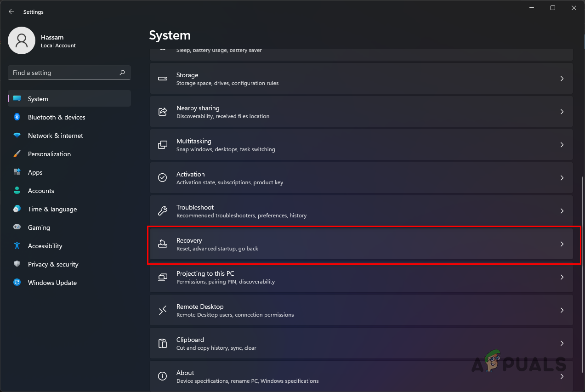Click the Storage drive icon

click(162, 79)
